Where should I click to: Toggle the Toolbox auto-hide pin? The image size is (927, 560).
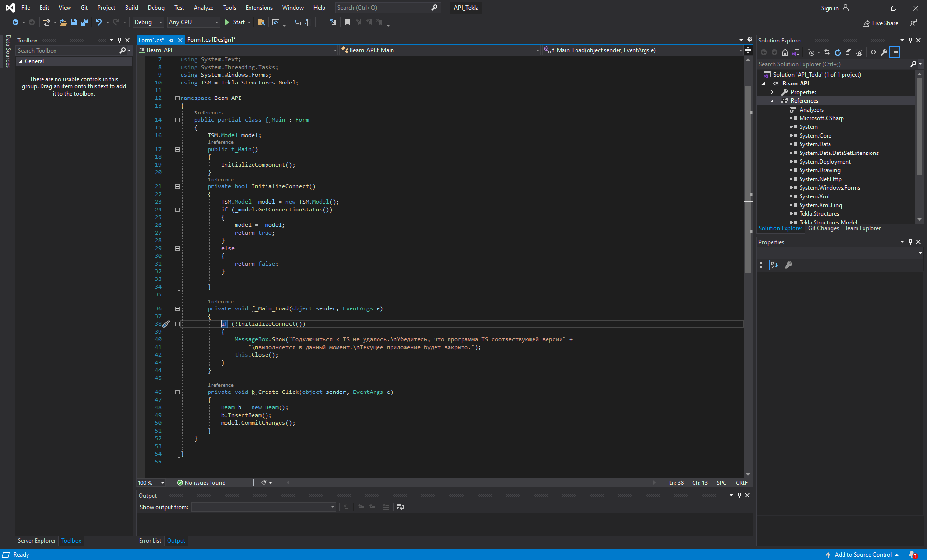[x=119, y=40]
